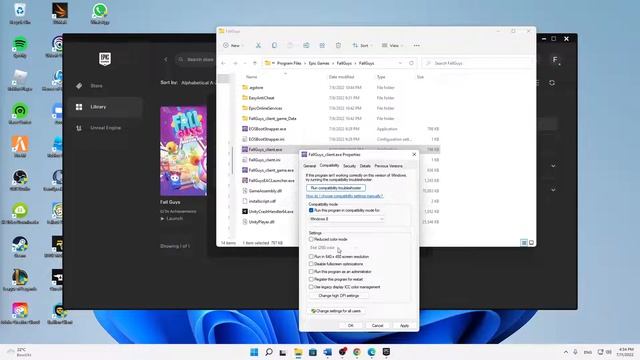Open Steam desktop shortcut
This screenshot has width=640, height=360.
point(20,247)
